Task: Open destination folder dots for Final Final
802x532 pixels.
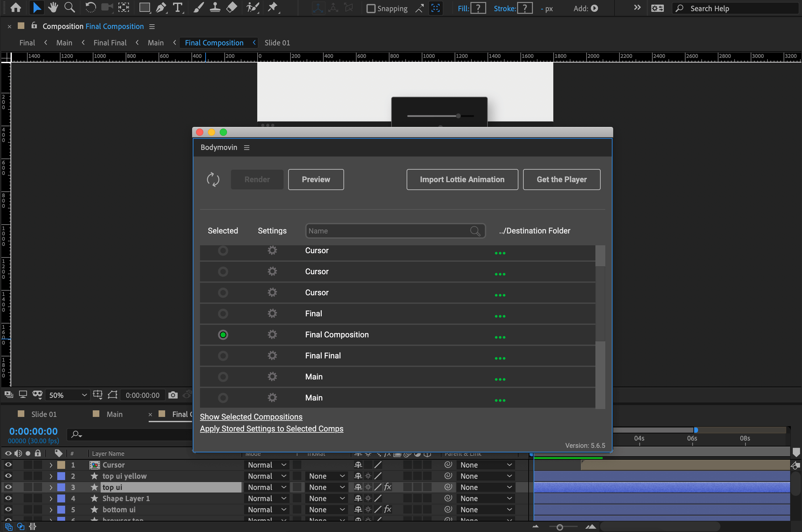Action: tap(500, 358)
